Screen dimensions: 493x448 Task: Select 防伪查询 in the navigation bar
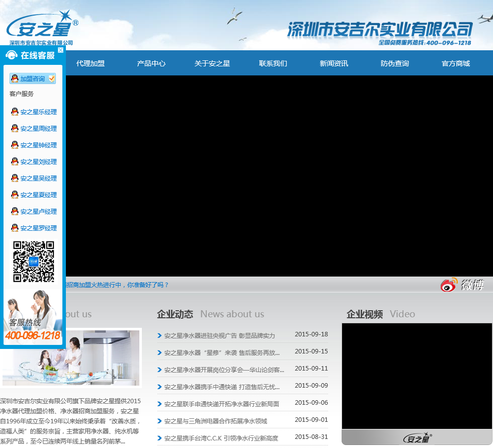tap(395, 63)
